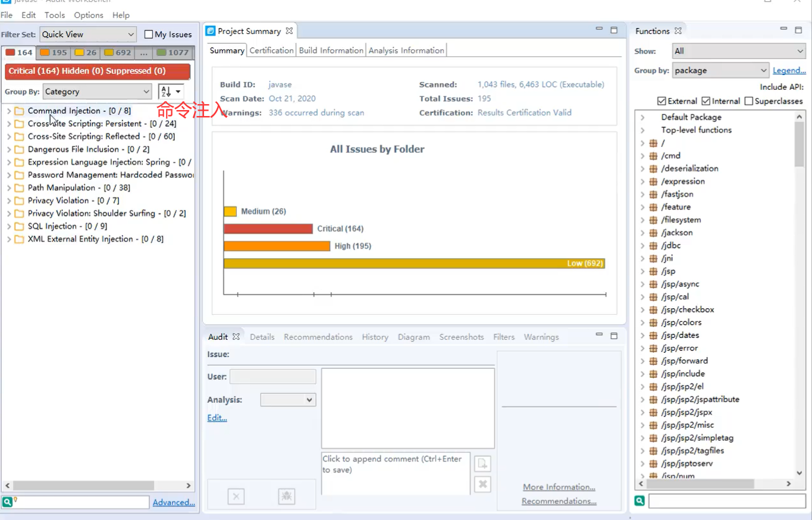
Task: Close the Project Summary tab via its X
Action: [289, 31]
